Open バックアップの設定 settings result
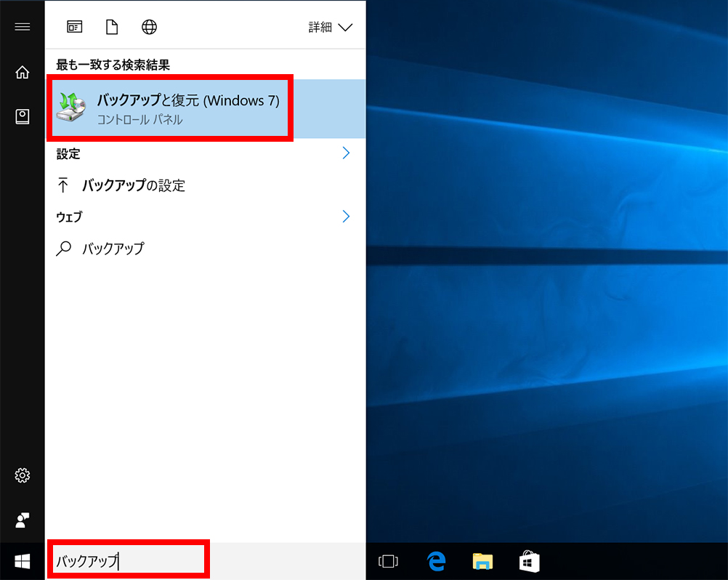Screen dimensions: 728x580 pyautogui.click(x=206, y=185)
